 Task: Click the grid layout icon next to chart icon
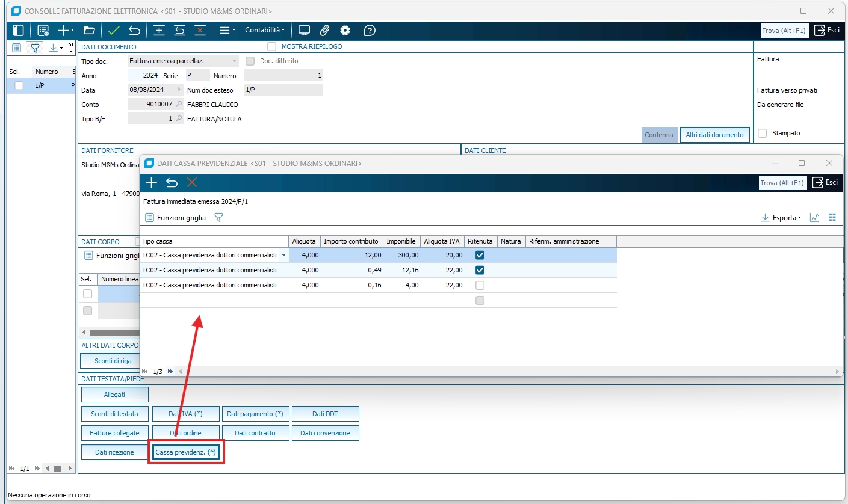click(833, 218)
